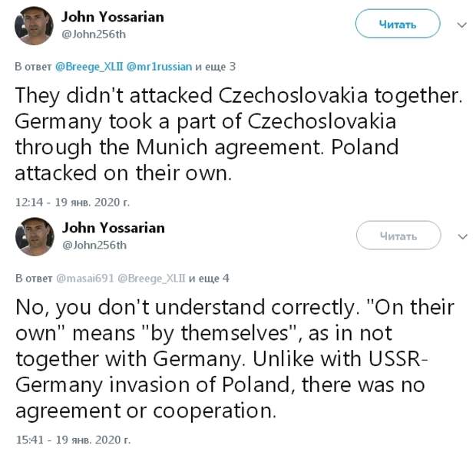Expand the first tweet's chevron menu
Viewport: 476px width, 455px height.
(461, 25)
